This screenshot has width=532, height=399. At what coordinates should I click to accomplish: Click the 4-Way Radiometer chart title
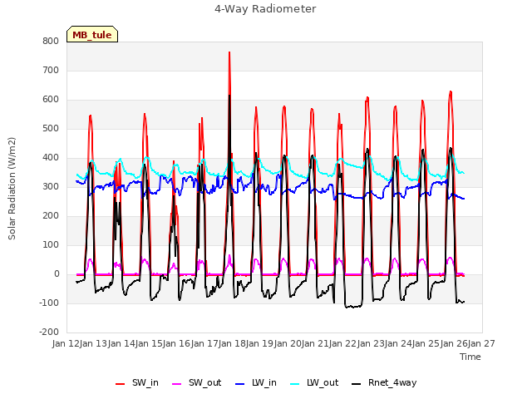pos(265,9)
